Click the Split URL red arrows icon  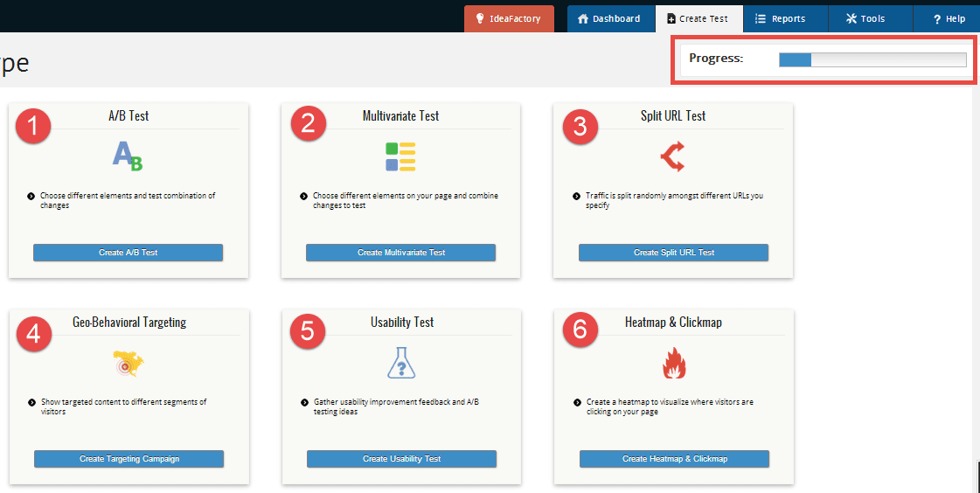[x=672, y=156]
